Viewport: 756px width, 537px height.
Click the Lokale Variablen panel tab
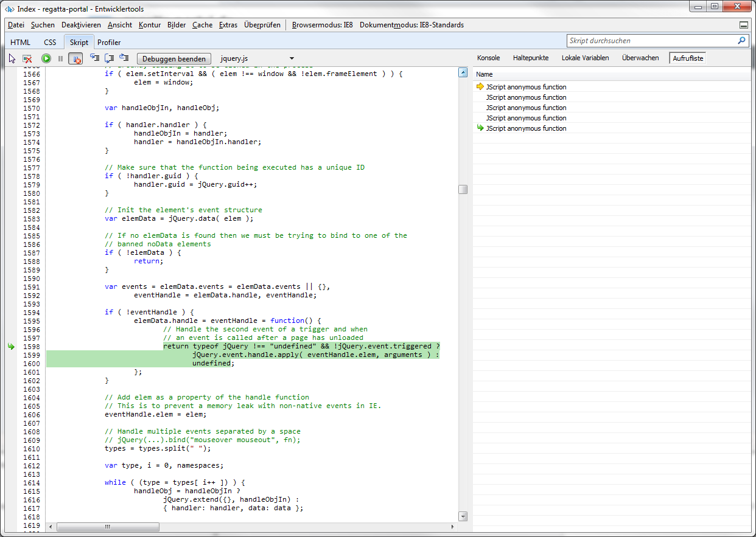pyautogui.click(x=585, y=58)
